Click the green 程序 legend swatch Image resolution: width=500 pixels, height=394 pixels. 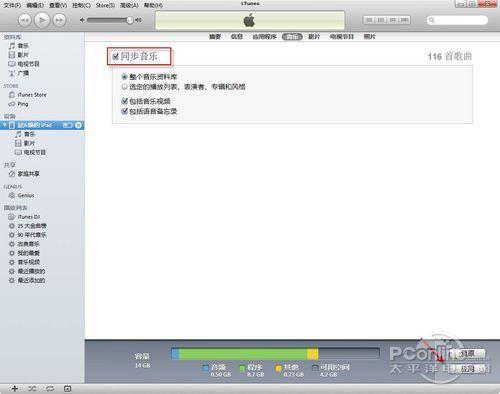[x=242, y=368]
